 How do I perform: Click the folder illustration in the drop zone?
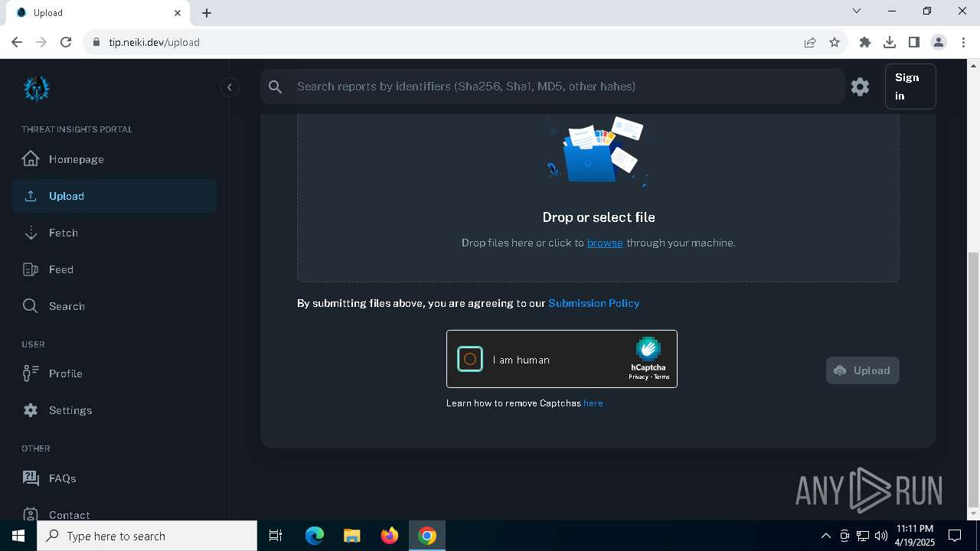[597, 152]
